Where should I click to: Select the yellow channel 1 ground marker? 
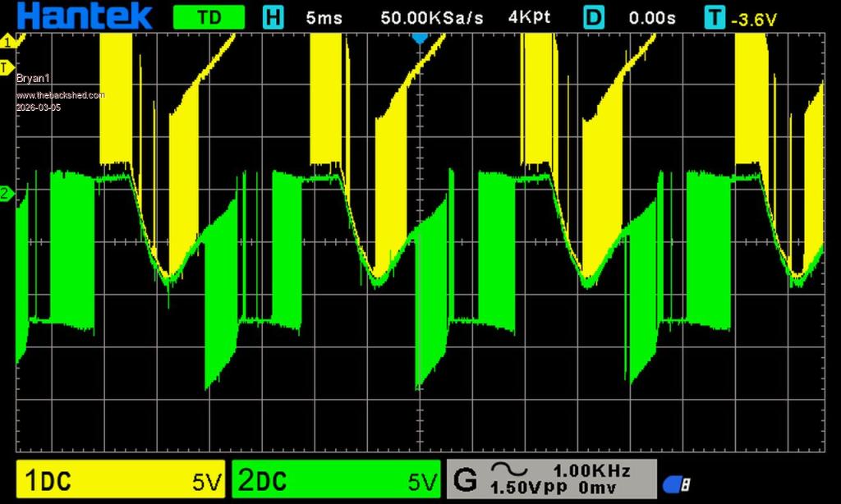coord(8,40)
